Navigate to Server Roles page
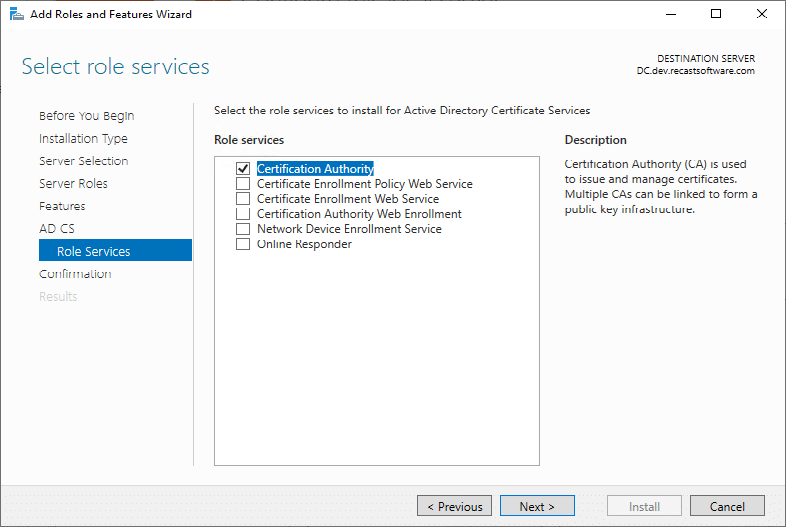The width and height of the screenshot is (786, 527). [x=73, y=184]
